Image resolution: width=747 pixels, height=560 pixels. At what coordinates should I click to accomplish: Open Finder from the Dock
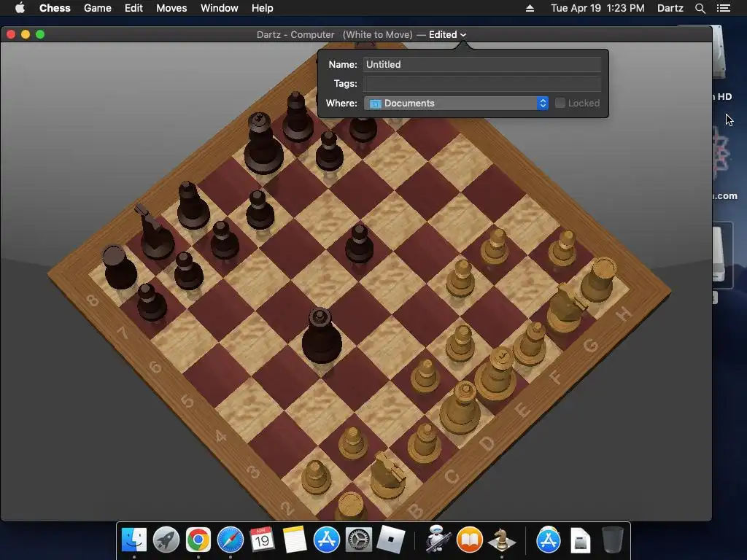coord(134,540)
